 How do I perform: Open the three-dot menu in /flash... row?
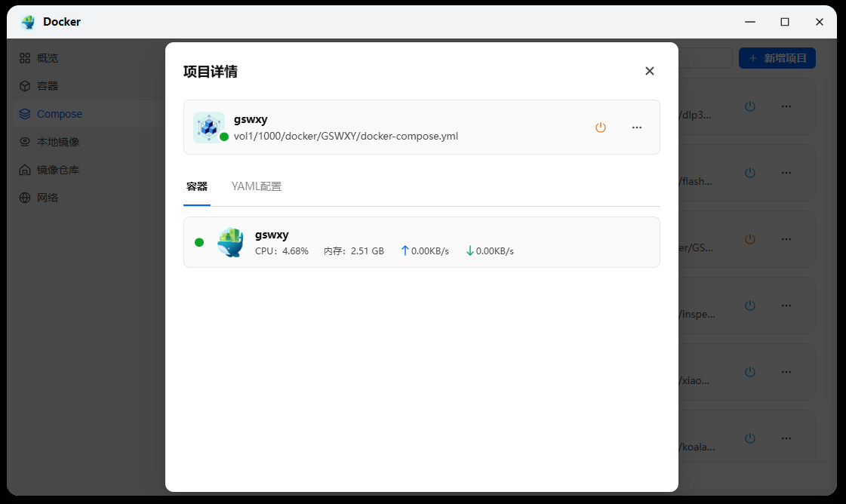786,173
